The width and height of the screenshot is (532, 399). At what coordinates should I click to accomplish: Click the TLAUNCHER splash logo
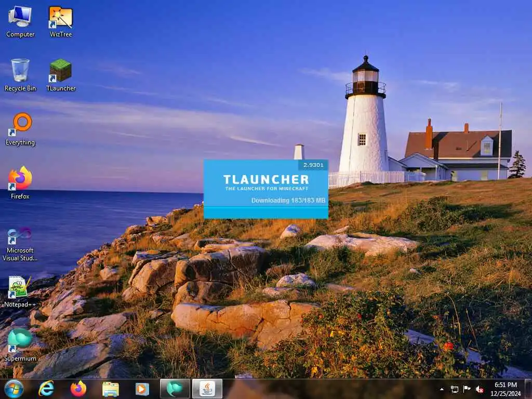(x=266, y=179)
